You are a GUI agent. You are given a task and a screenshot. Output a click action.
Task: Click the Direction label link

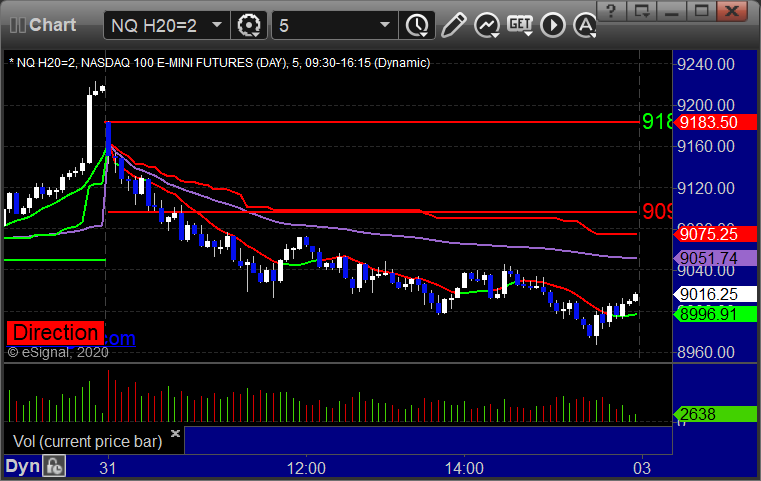click(x=56, y=333)
